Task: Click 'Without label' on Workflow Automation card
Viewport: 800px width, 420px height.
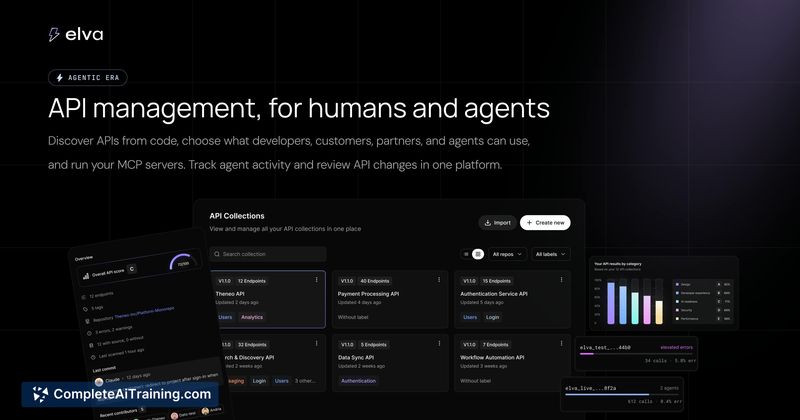Action: click(476, 381)
